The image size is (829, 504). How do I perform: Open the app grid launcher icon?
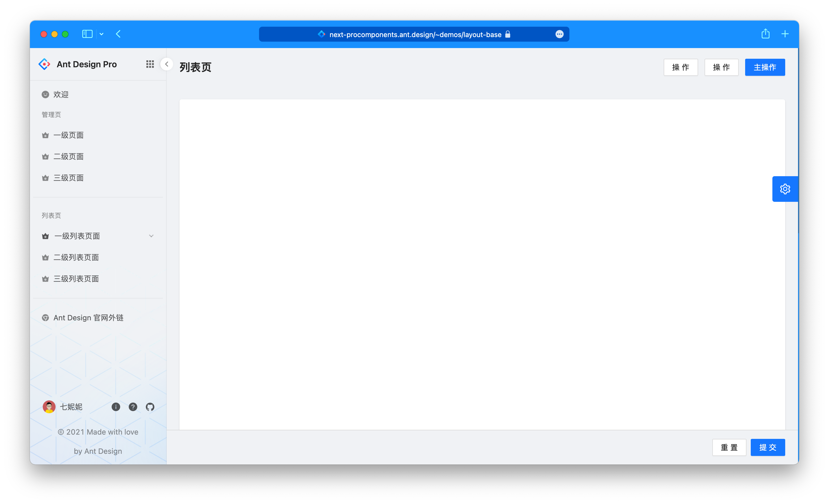150,64
